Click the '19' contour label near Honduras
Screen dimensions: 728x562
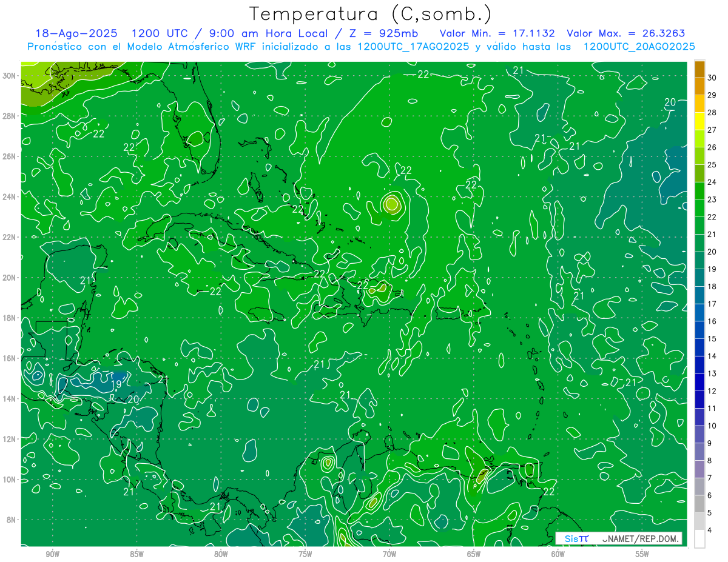click(116, 384)
